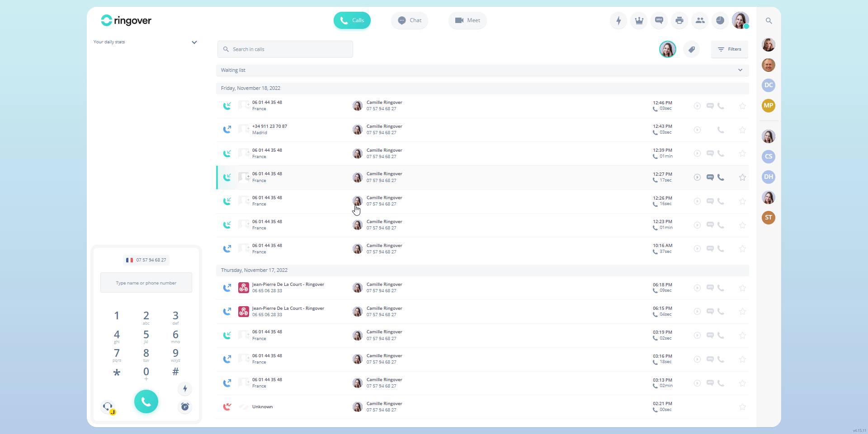868x434 pixels.
Task: Star the 06:18 PM Jean-Pierre call
Action: point(742,288)
